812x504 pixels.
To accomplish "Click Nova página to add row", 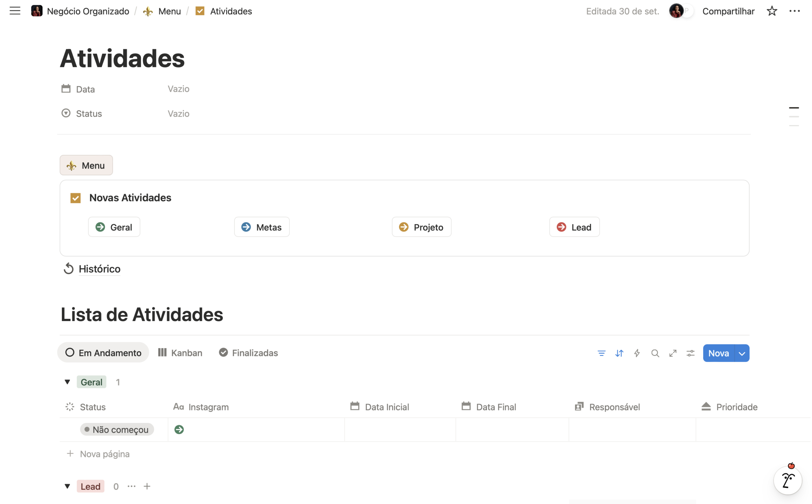I will click(104, 454).
